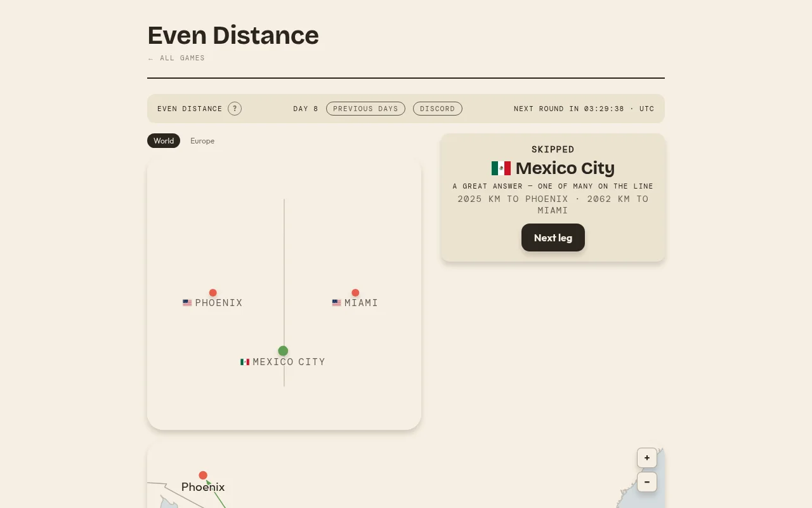Click the next round countdown timer text
This screenshot has width=812, height=508.
coord(584,109)
